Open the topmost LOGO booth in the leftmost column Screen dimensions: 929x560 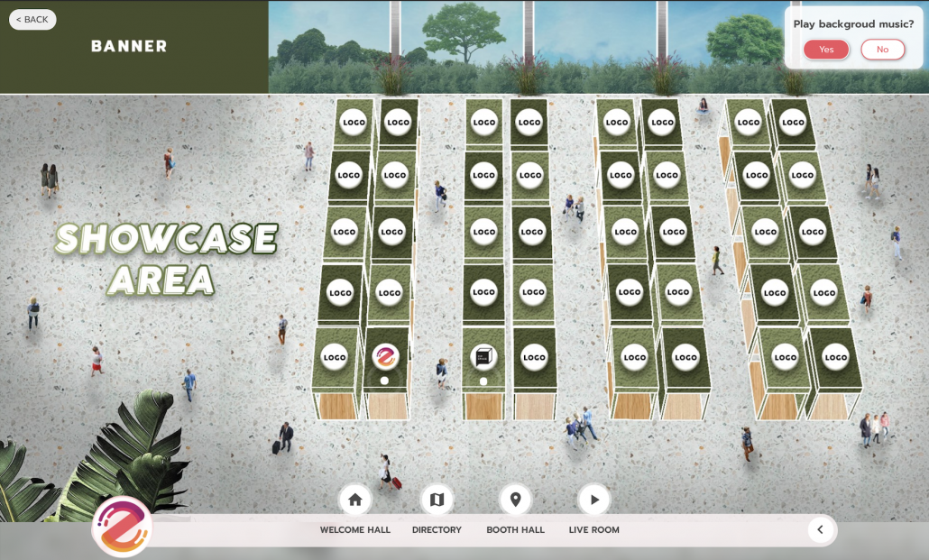pyautogui.click(x=354, y=121)
